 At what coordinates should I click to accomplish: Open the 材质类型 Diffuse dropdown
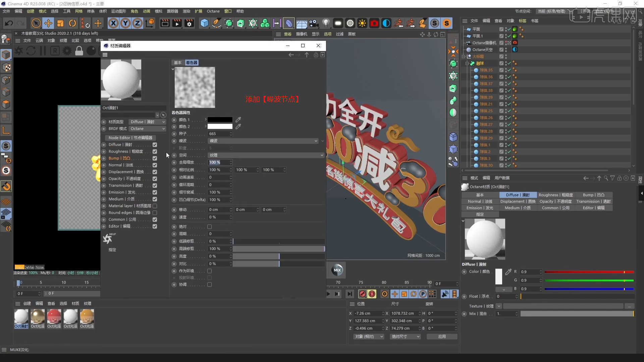coord(147,121)
